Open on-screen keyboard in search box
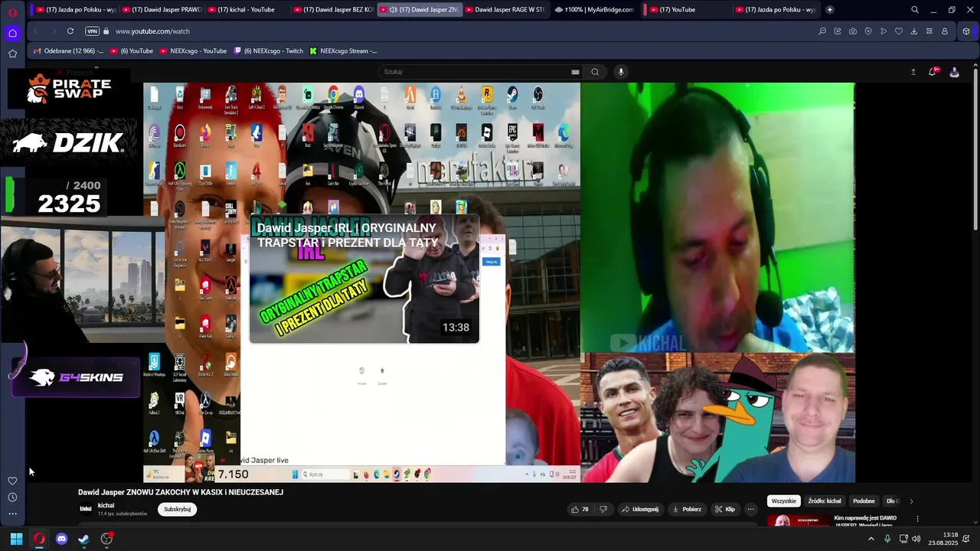 tap(575, 72)
